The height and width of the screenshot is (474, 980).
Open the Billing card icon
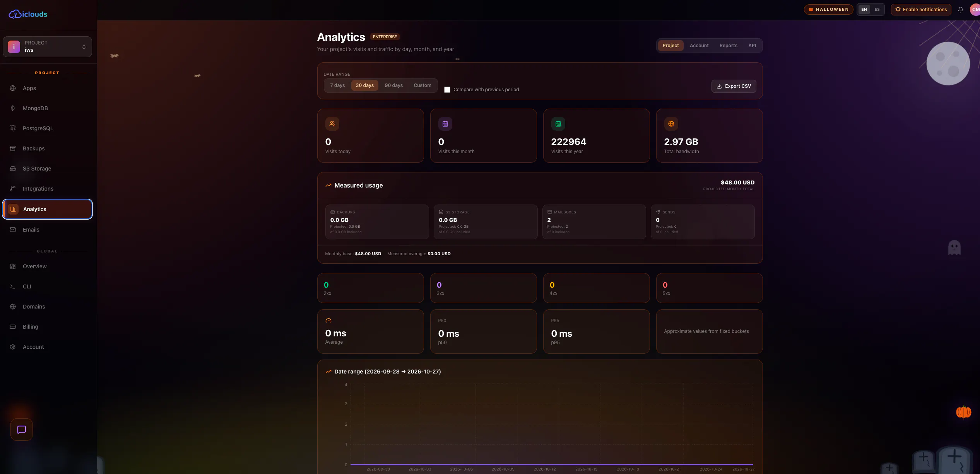tap(13, 327)
